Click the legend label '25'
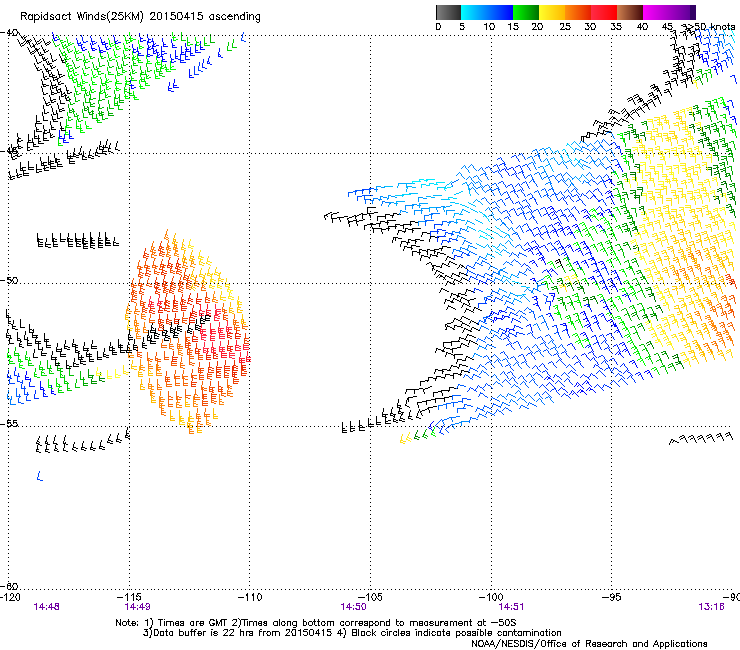This screenshot has width=740, height=650. 565,26
